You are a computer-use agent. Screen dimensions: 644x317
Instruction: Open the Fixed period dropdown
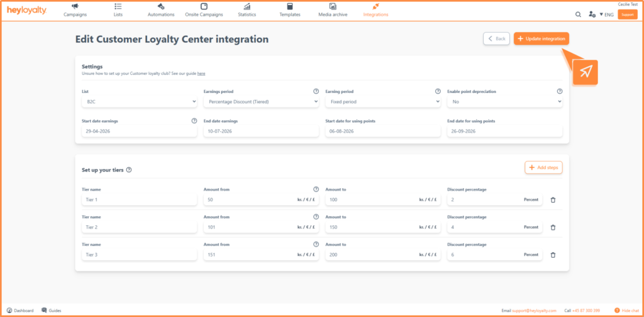(383, 101)
